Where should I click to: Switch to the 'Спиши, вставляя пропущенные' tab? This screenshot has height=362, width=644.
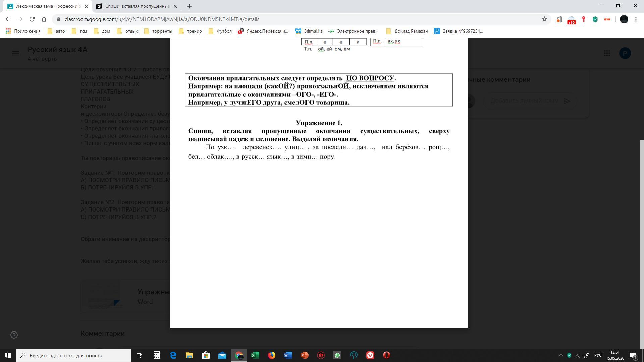(137, 6)
